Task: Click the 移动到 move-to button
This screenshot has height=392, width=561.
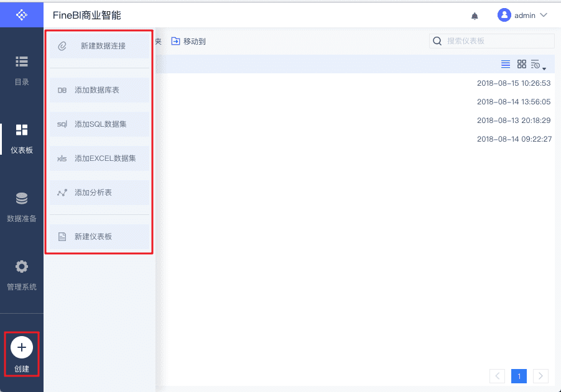Action: pyautogui.click(x=188, y=42)
